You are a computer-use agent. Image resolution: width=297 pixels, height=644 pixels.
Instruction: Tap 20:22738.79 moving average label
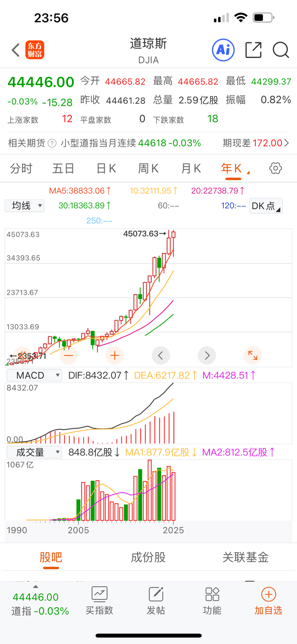(218, 191)
